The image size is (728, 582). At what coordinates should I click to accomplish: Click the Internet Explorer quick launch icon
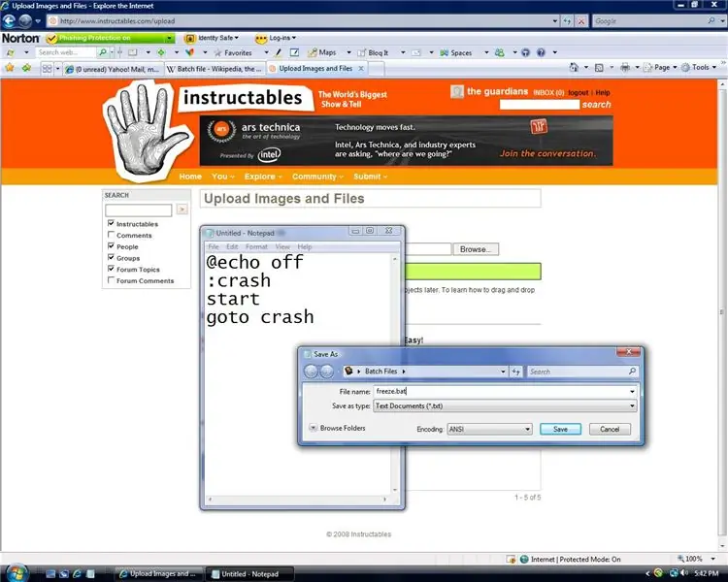pos(77,574)
